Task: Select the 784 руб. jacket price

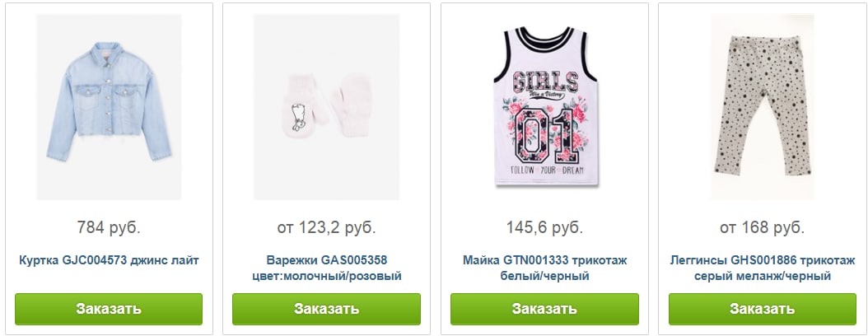Action: [109, 227]
